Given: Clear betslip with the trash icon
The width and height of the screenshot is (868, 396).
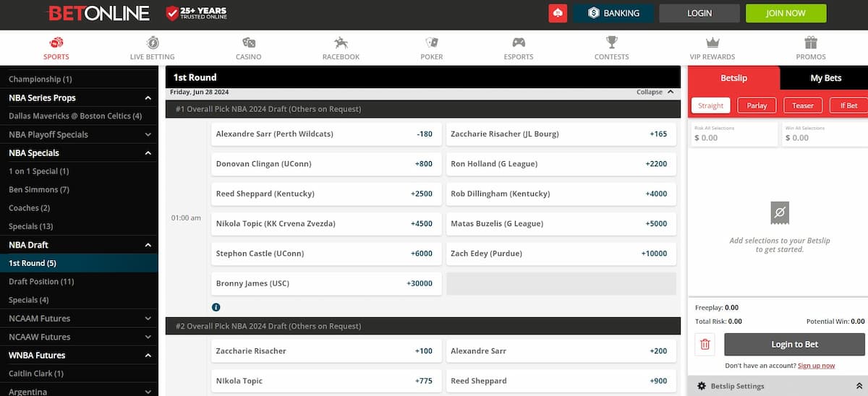Looking at the screenshot, I should (705, 345).
